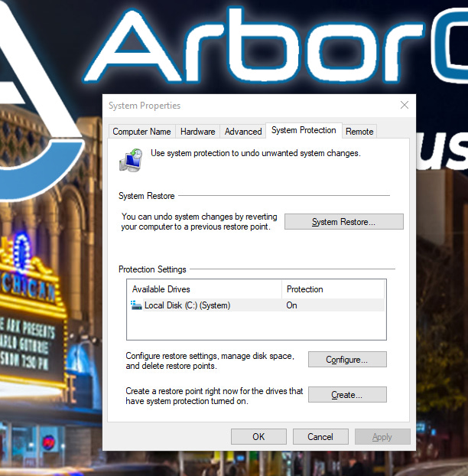Click the System Restore section heading
468x476 pixels.
(x=147, y=196)
